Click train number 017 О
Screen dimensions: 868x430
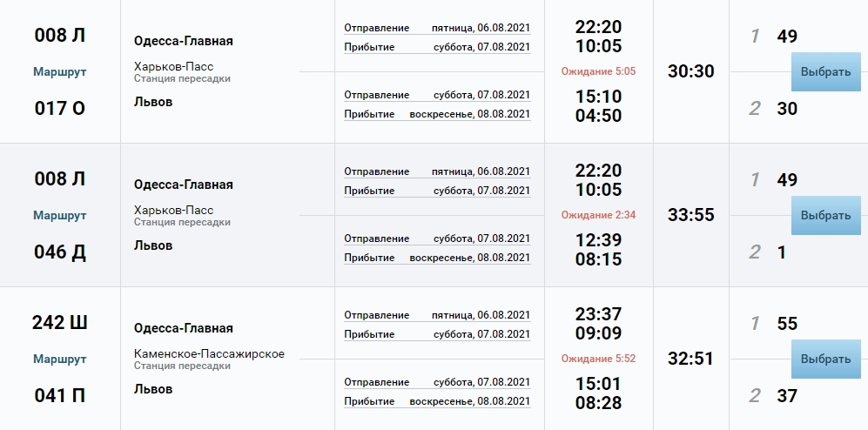tap(60, 108)
